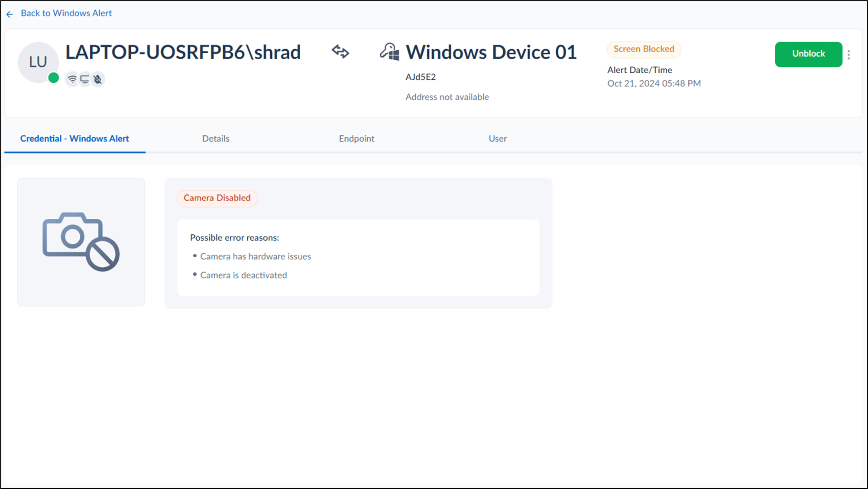Click the Oct 21, 2024 05:48 PM timestamp
This screenshot has width=868, height=489.
pyautogui.click(x=654, y=84)
